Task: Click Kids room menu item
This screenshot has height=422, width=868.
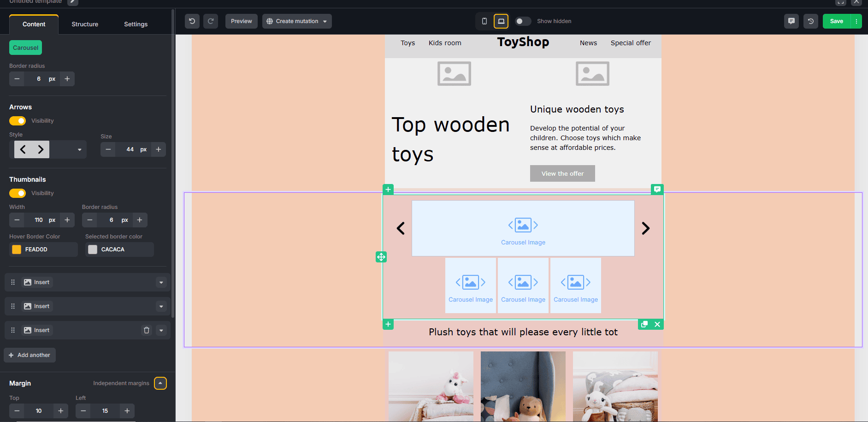Action: point(445,43)
